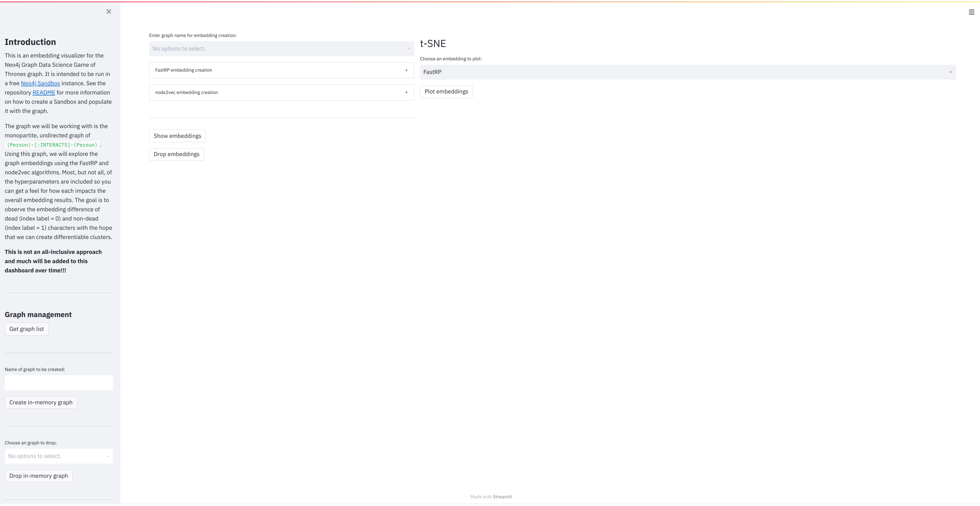Expand node2vec embedding creation plus icon
The height and width of the screenshot is (506, 980).
(406, 92)
